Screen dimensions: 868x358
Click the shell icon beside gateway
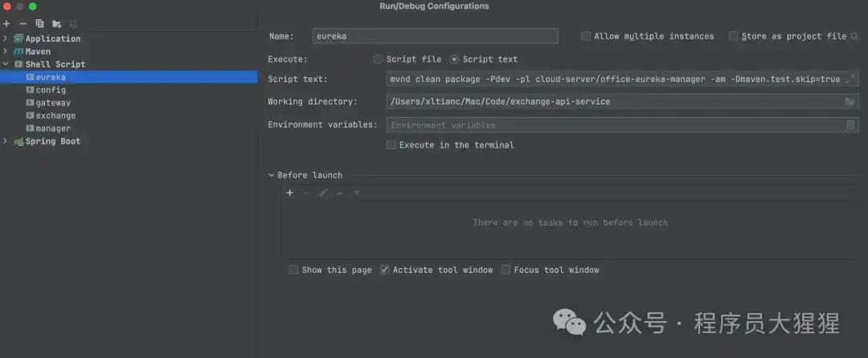(30, 103)
